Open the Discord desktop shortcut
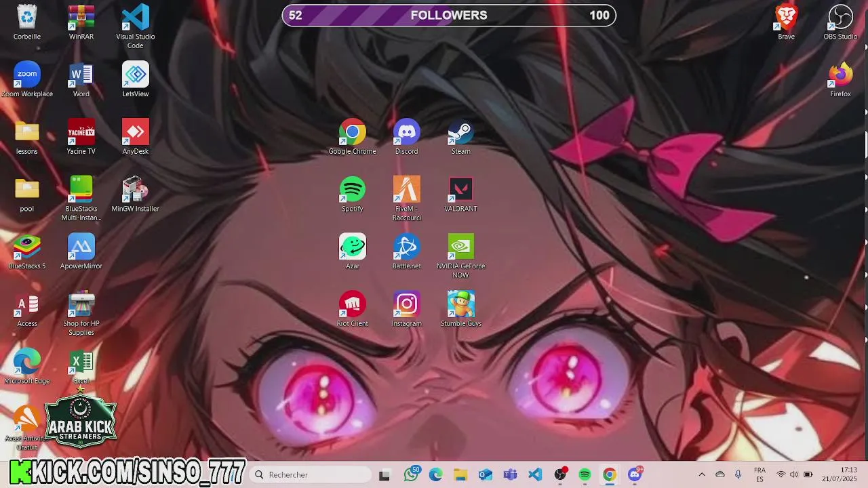 pyautogui.click(x=407, y=137)
